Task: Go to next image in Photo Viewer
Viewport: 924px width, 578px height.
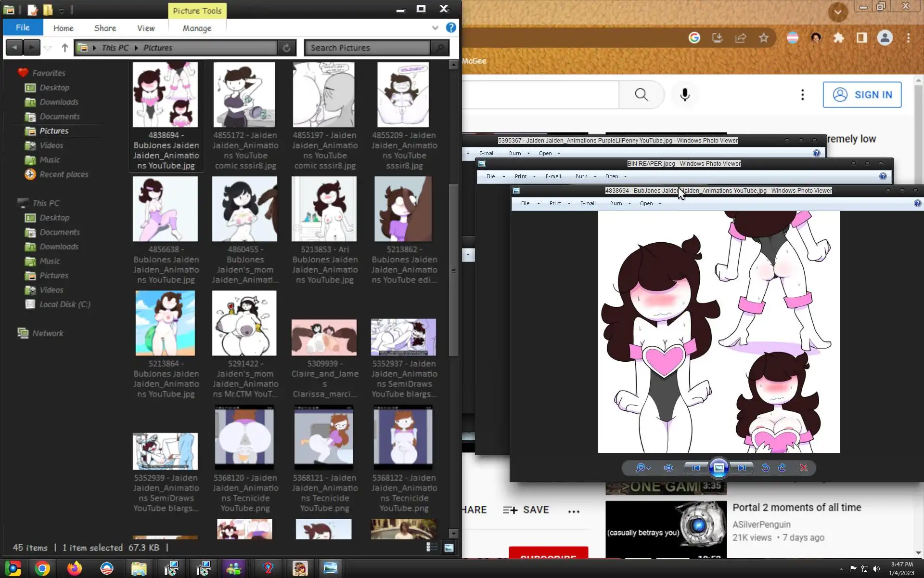Action: [x=742, y=468]
